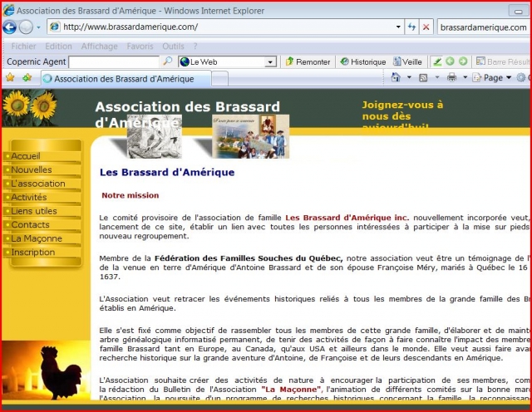Click the Add to Favorites star-plus icon

pyautogui.click(x=27, y=77)
